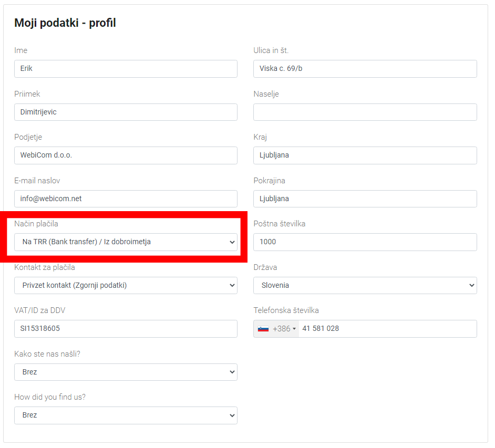Focus the Podjetje field WebiCom d.o.o.

coord(126,155)
